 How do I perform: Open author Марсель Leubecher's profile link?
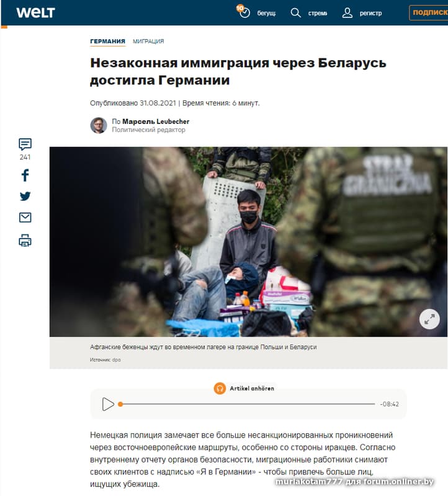[x=156, y=122]
